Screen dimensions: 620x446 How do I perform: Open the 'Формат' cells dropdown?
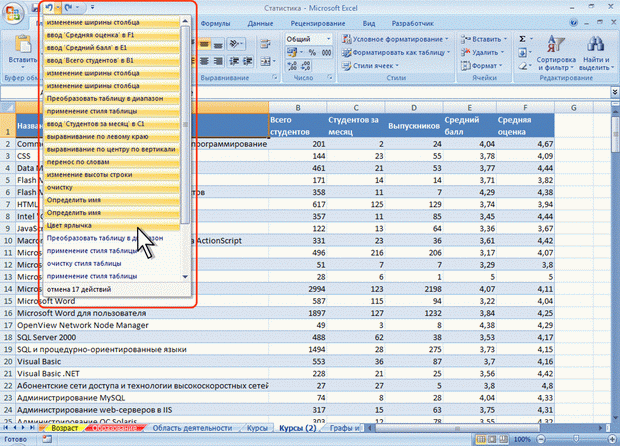coord(481,66)
